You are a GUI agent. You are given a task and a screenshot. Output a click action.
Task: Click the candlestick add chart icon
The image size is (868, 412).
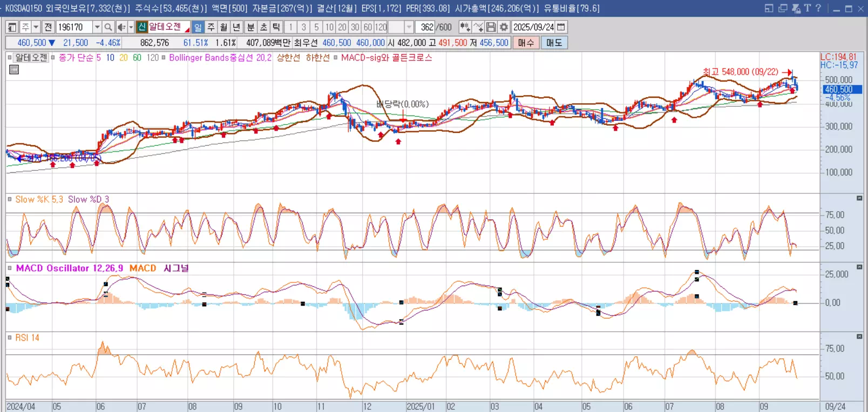point(465,27)
